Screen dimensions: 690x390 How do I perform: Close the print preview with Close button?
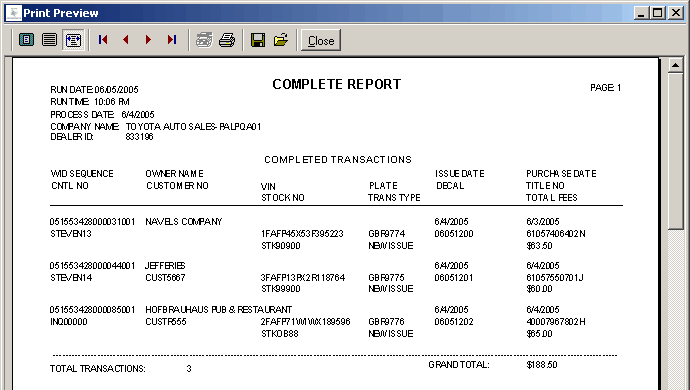click(321, 40)
